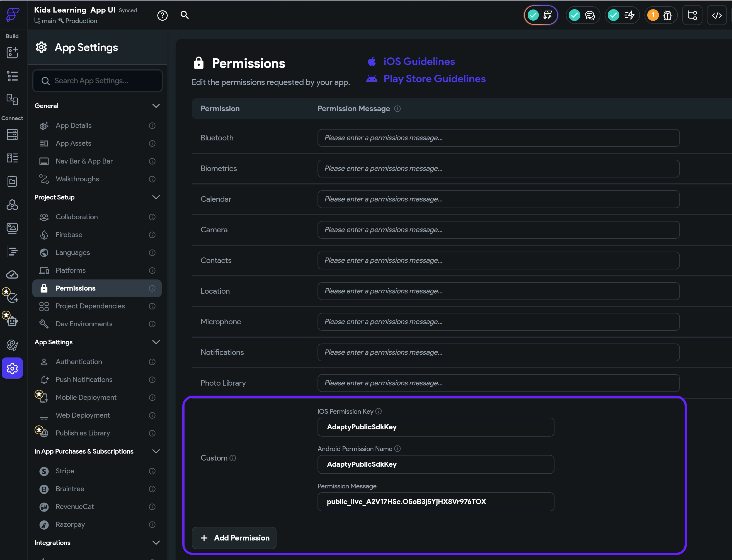
Task: Expand the Integrations section at the bottom
Action: click(x=156, y=542)
